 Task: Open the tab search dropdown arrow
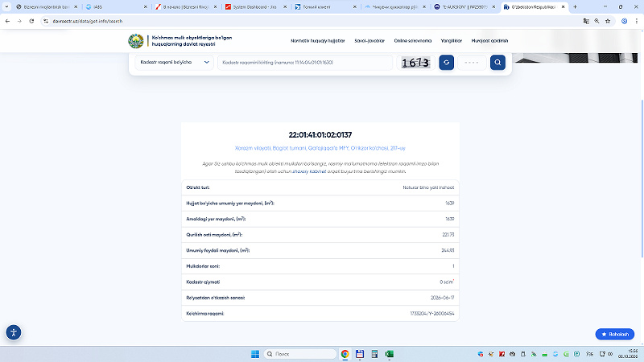coord(6,6)
